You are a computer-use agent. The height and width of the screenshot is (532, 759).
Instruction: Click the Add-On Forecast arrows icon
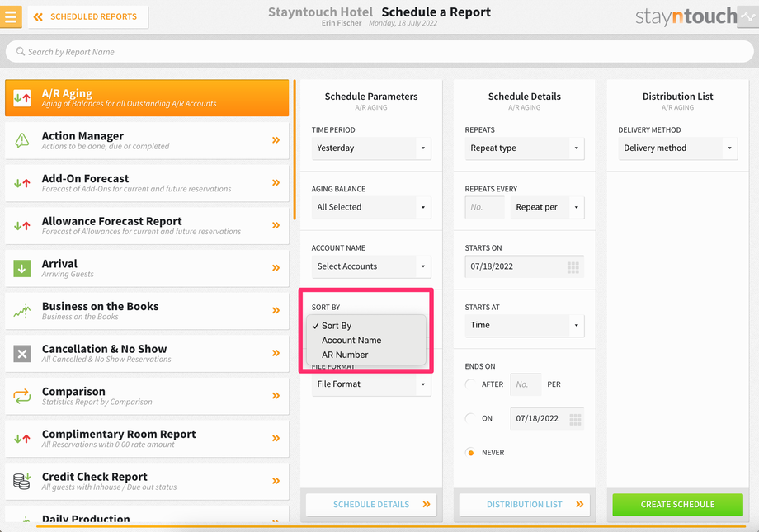[x=21, y=183]
